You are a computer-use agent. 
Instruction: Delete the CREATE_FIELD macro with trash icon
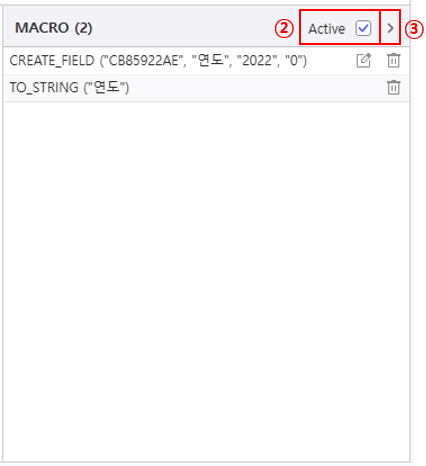tap(393, 60)
